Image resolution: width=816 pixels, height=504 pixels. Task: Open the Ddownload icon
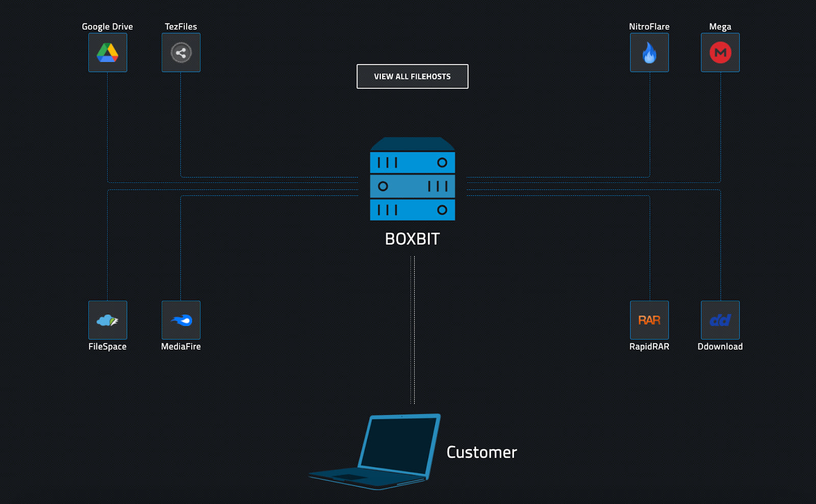tap(720, 320)
